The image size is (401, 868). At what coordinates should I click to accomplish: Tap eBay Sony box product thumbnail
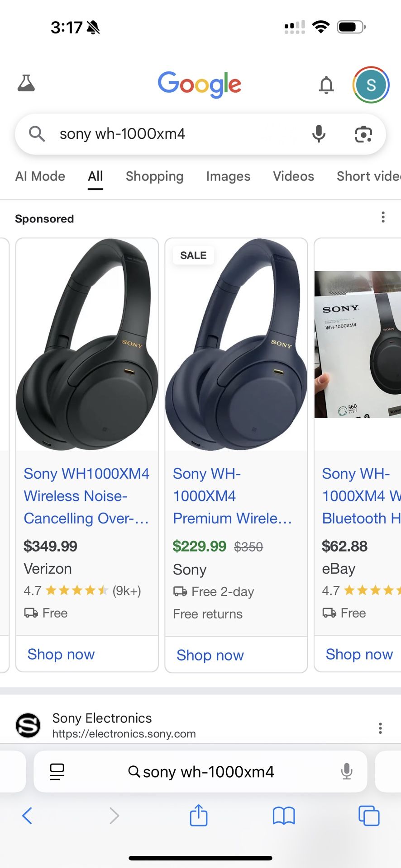tap(358, 344)
